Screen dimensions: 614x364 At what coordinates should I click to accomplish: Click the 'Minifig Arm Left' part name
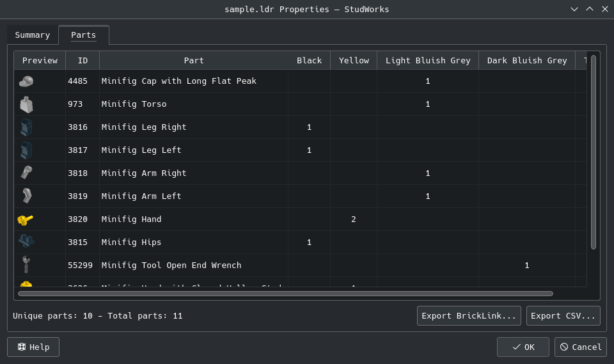click(x=141, y=196)
